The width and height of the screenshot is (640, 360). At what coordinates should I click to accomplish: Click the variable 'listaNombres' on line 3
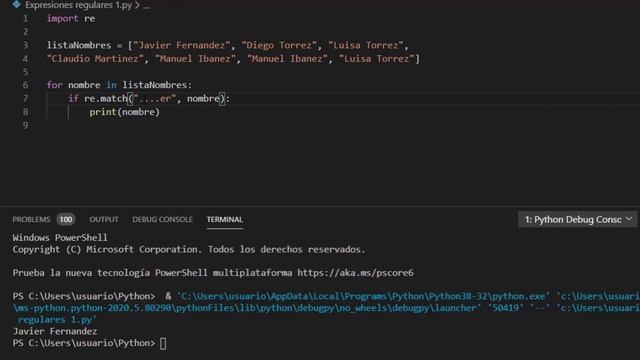79,45
